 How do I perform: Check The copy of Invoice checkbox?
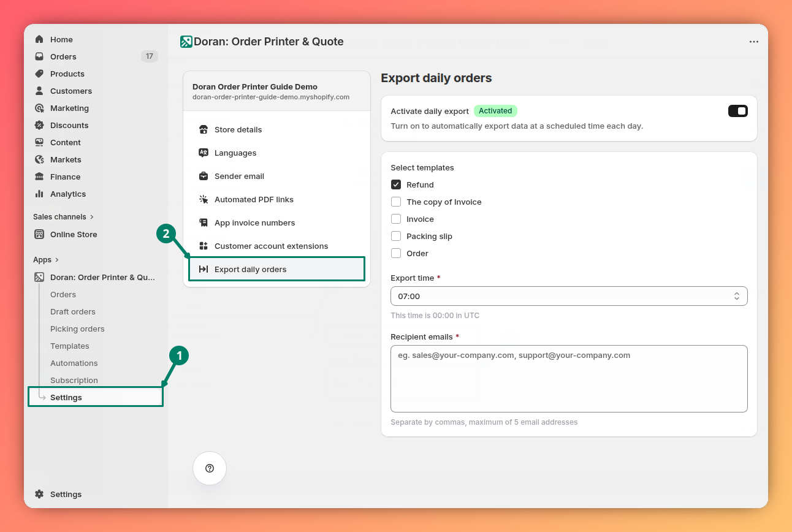[x=396, y=202]
